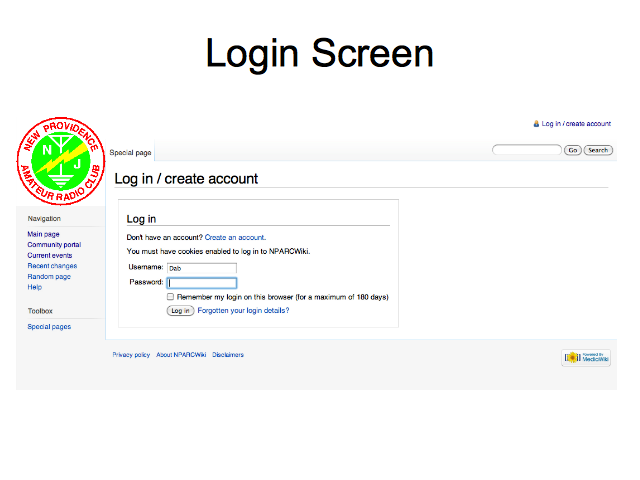Click the New Providence Amateur Radio Club logo

tap(61, 163)
